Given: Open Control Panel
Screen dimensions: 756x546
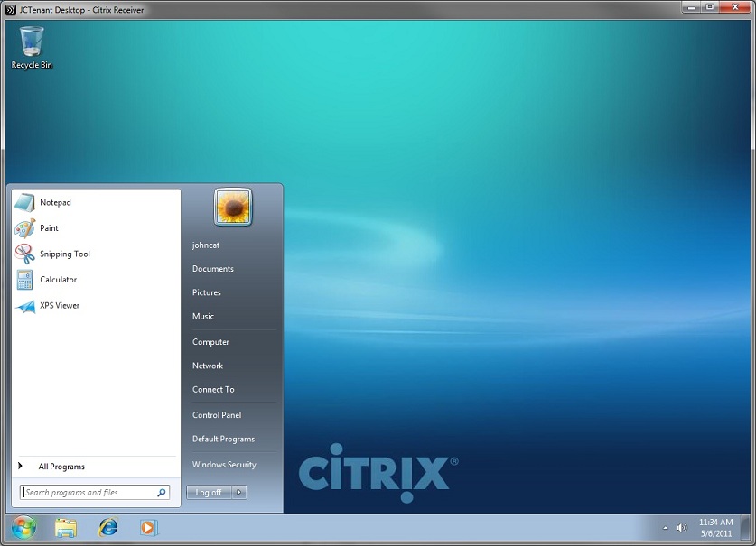Looking at the screenshot, I should tap(218, 414).
